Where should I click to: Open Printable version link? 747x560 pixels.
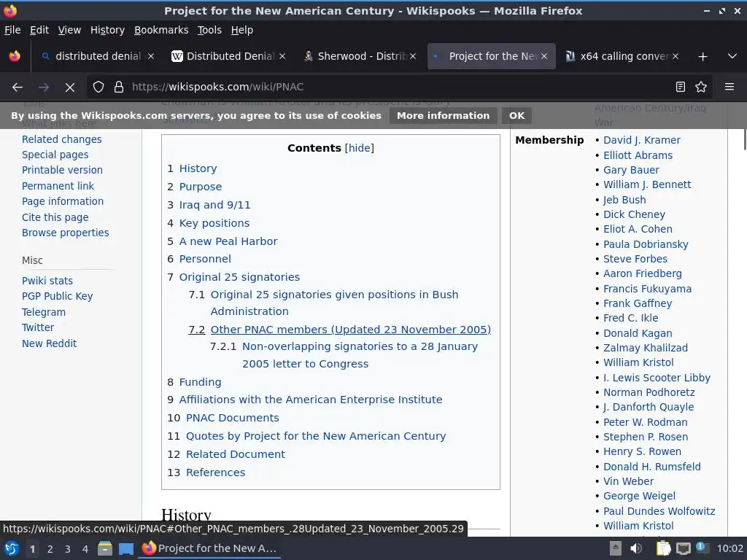[62, 170]
